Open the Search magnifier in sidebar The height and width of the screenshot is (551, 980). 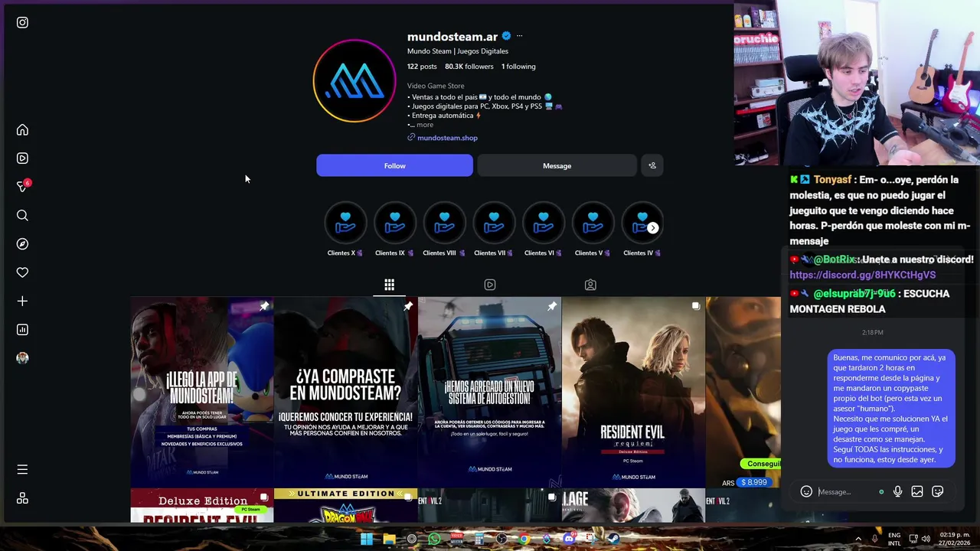click(22, 216)
